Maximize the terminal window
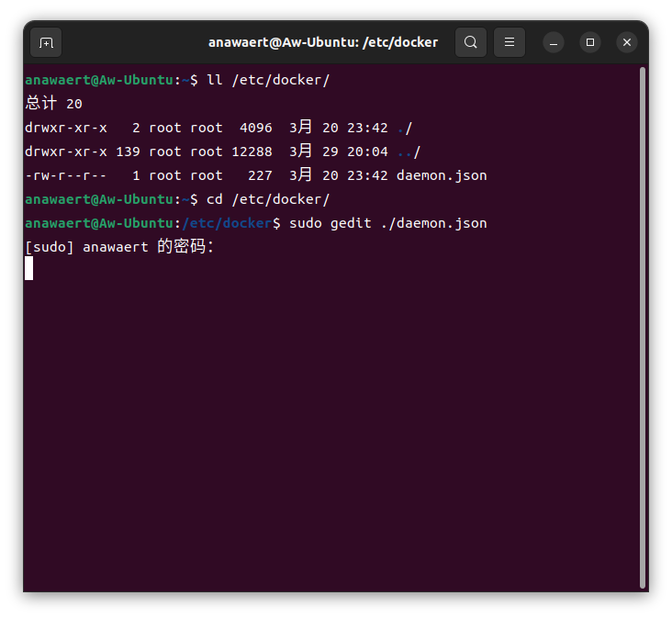Image resolution: width=672 pixels, height=618 pixels. (x=590, y=42)
